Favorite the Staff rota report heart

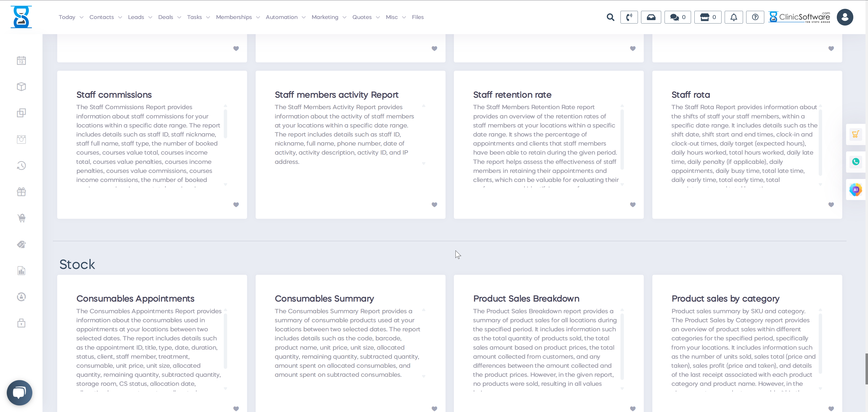click(831, 205)
